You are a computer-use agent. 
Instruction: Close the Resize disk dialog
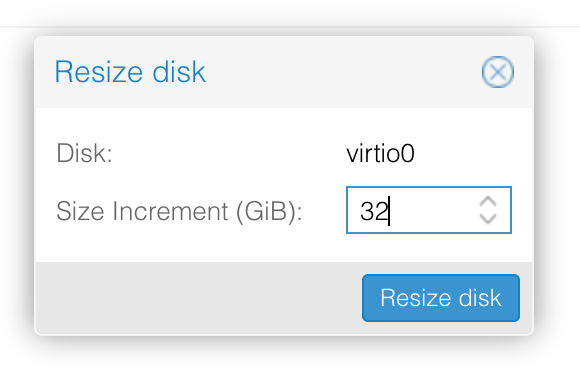click(x=498, y=72)
